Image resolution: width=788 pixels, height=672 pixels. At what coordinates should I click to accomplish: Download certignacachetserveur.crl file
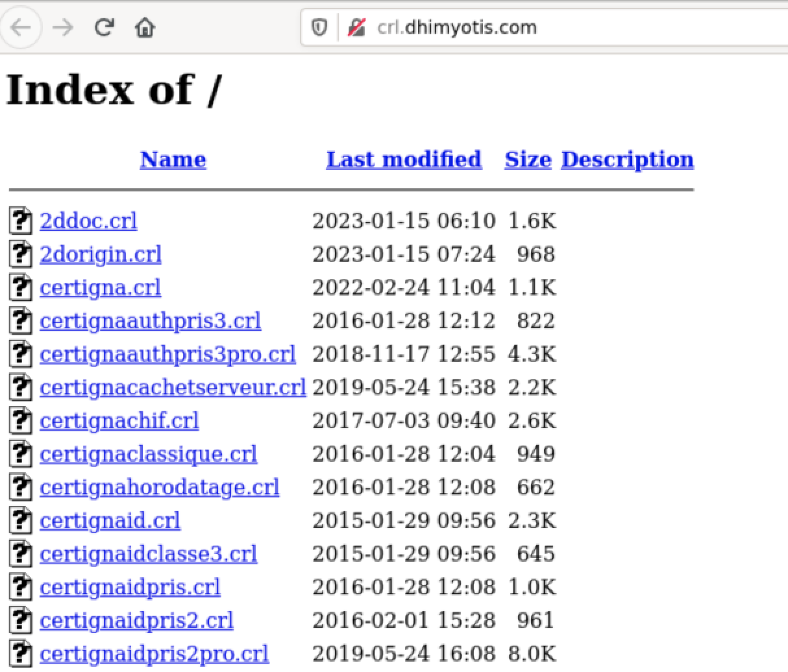pyautogui.click(x=173, y=387)
